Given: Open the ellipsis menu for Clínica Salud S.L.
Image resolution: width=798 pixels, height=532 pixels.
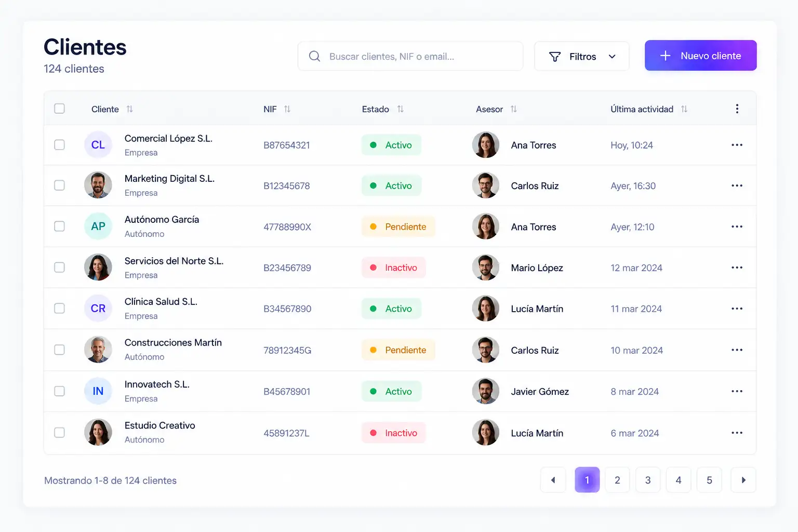Looking at the screenshot, I should pyautogui.click(x=737, y=309).
